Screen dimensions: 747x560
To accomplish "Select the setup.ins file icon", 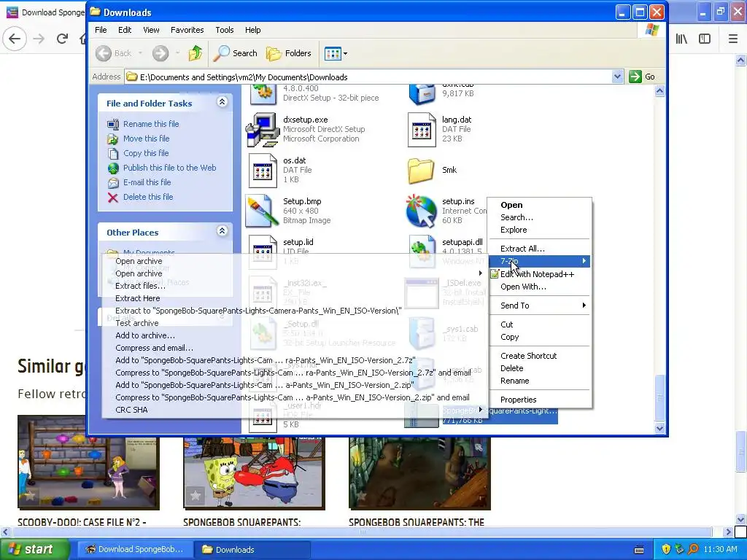I will pyautogui.click(x=422, y=211).
